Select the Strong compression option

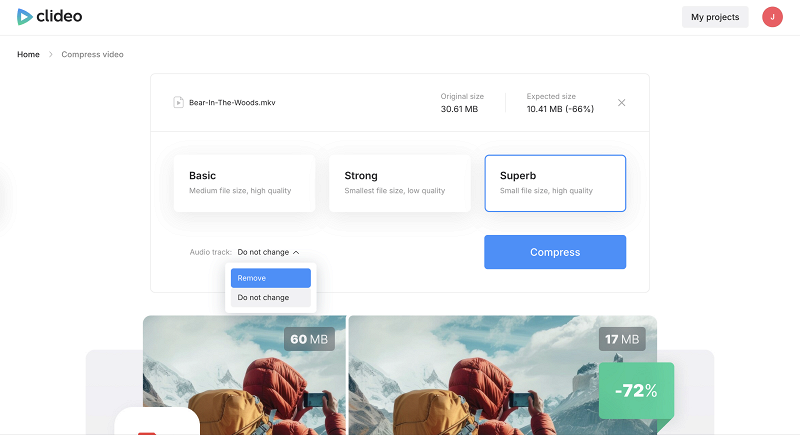(399, 183)
